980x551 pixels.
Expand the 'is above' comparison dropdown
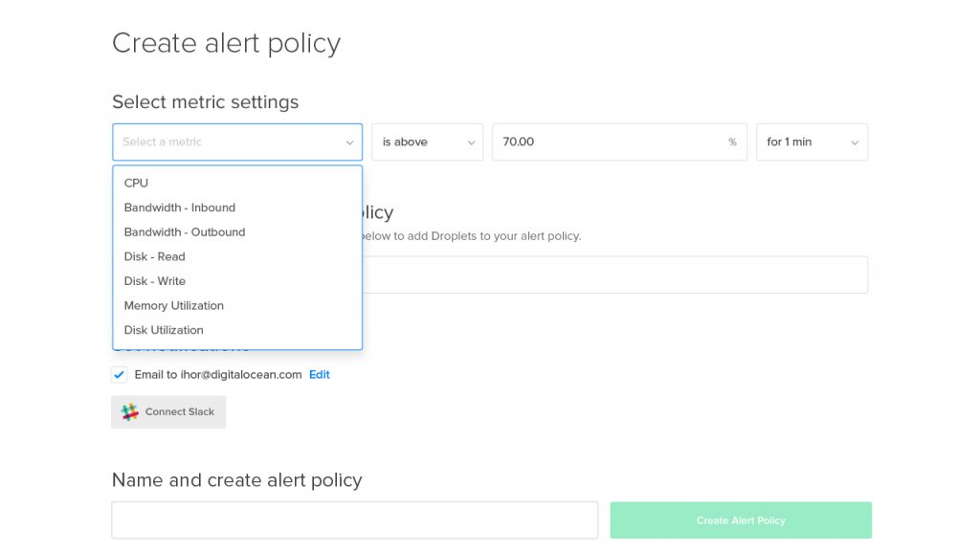pos(427,142)
